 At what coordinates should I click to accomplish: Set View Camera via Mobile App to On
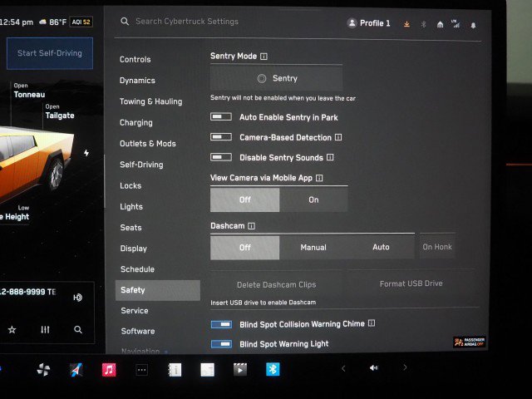tap(313, 199)
